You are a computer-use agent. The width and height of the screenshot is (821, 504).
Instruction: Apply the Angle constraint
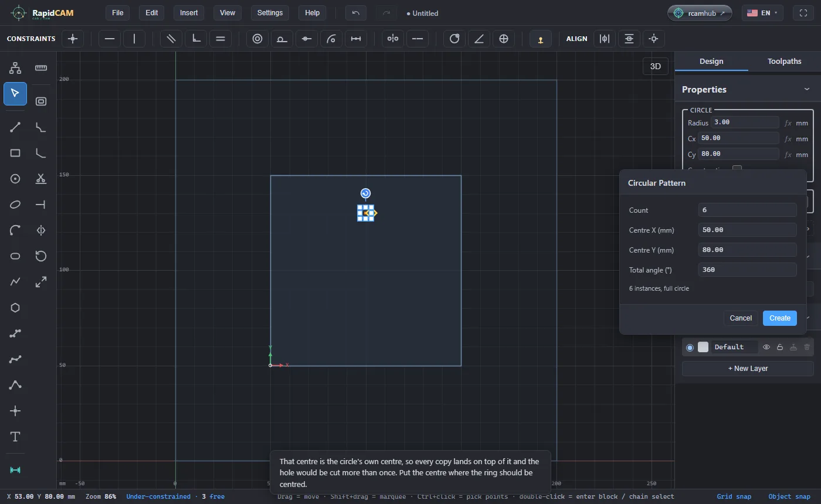click(x=479, y=39)
